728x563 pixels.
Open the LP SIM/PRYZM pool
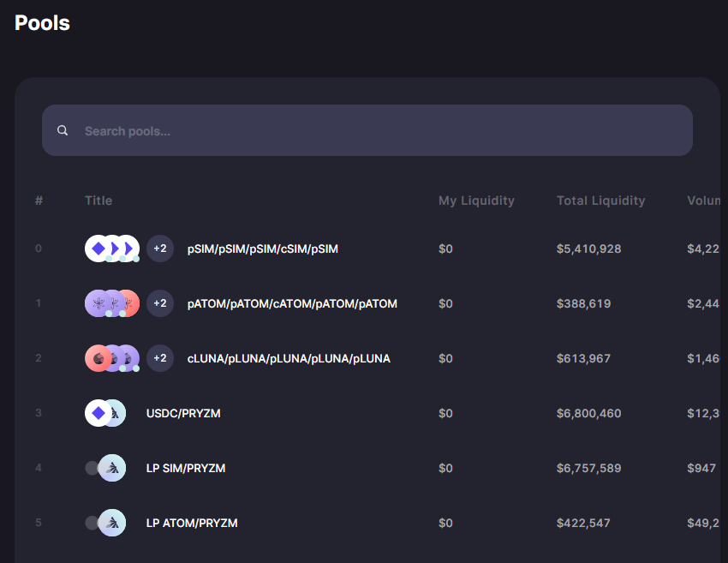coord(186,468)
